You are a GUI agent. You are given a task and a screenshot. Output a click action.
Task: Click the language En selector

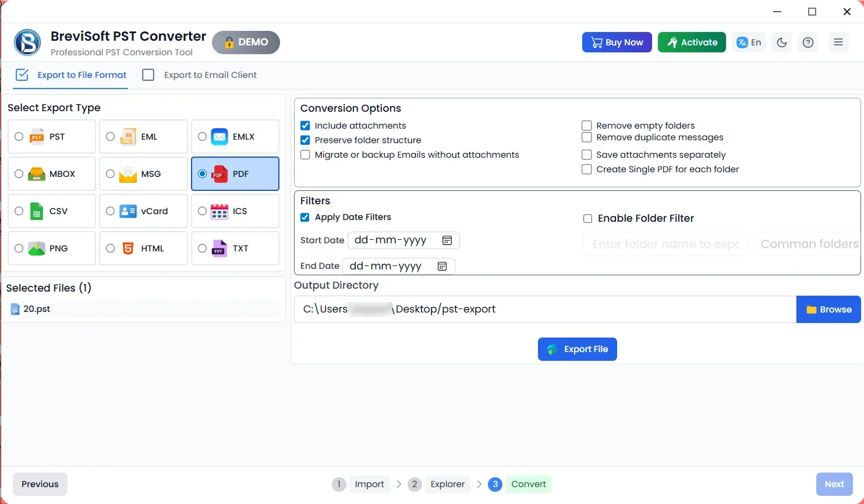(749, 42)
